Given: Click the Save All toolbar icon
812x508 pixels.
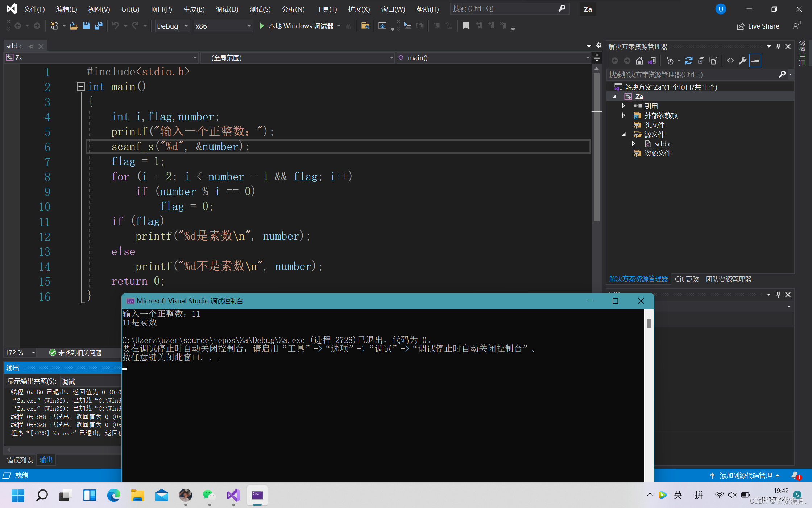Looking at the screenshot, I should (98, 26).
